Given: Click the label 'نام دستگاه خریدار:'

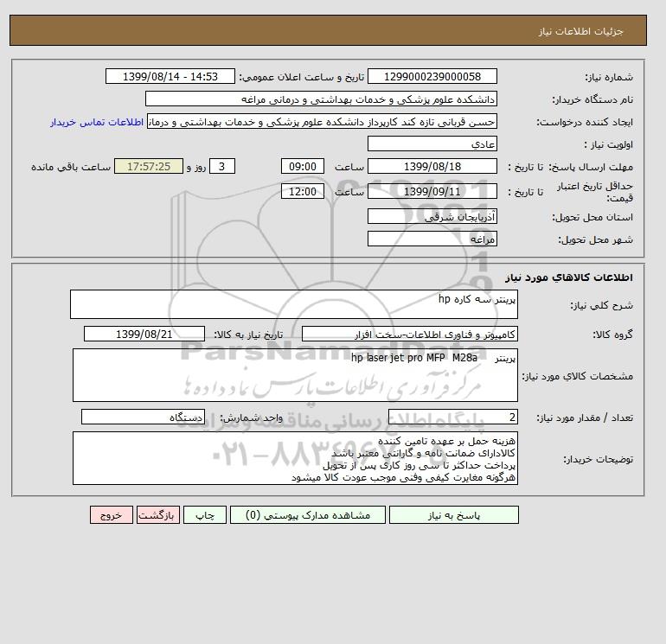Looking at the screenshot, I should (x=592, y=99).
